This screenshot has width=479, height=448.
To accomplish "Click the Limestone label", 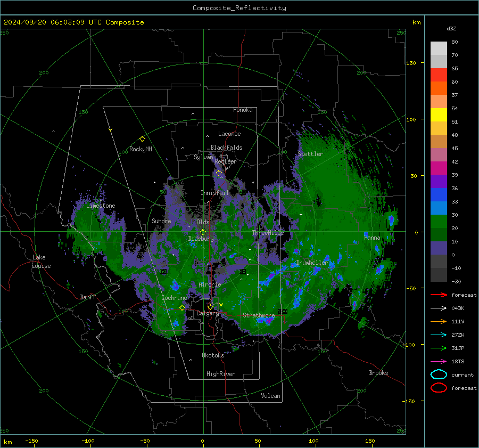I will point(101,206).
